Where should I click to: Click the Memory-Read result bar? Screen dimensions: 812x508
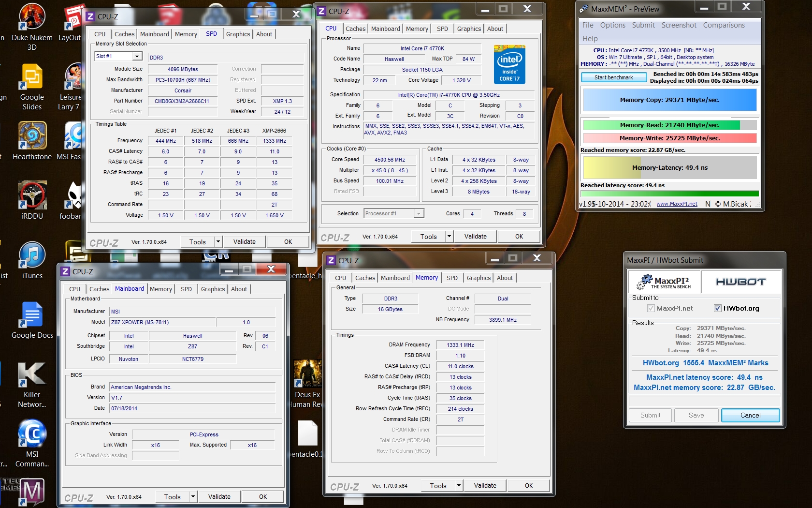(x=670, y=125)
